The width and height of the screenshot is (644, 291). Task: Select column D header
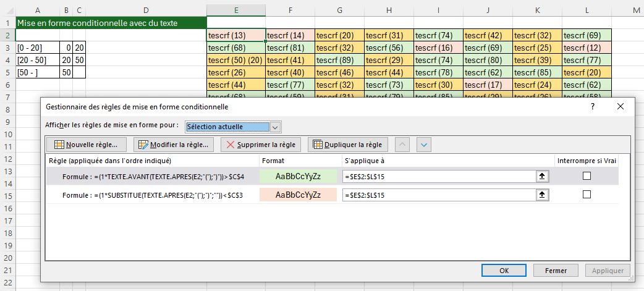(145, 10)
